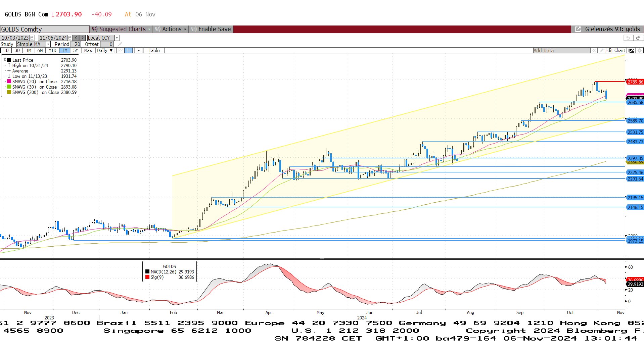Click the GOLDS Comdty security field

coord(45,29)
